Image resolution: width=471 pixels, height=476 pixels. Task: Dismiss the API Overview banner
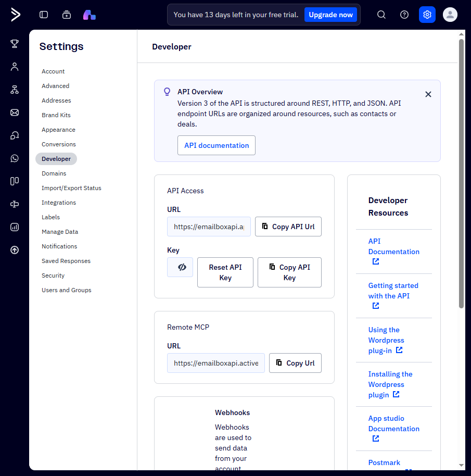coord(428,94)
